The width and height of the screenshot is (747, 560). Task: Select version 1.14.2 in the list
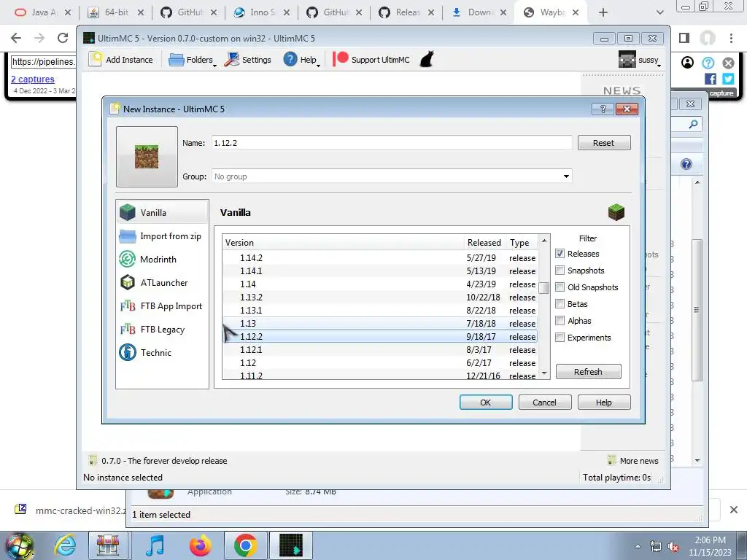coord(380,257)
